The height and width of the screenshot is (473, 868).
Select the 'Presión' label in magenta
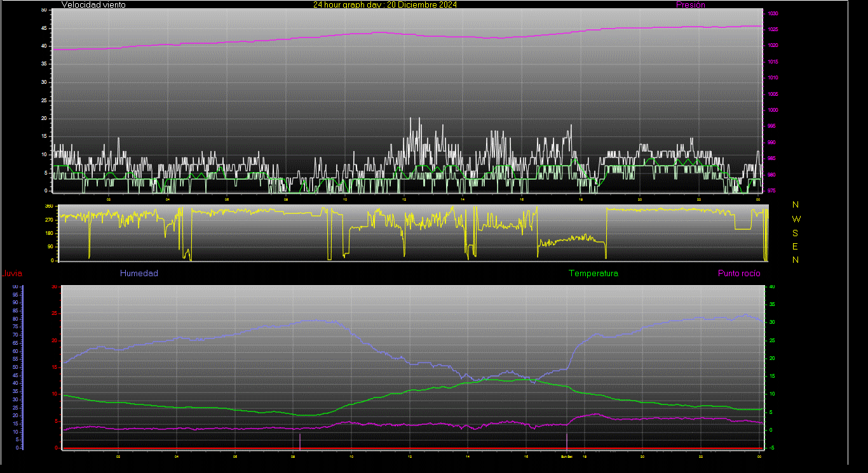[x=691, y=4]
